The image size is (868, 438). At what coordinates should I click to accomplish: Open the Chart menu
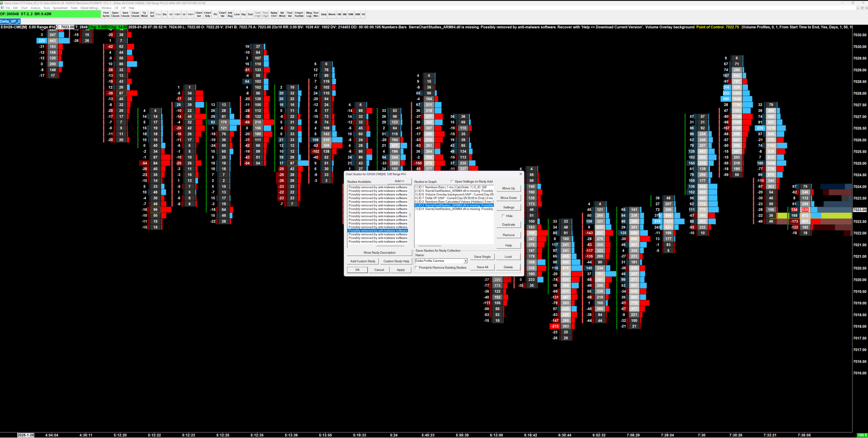pyautogui.click(x=24, y=8)
